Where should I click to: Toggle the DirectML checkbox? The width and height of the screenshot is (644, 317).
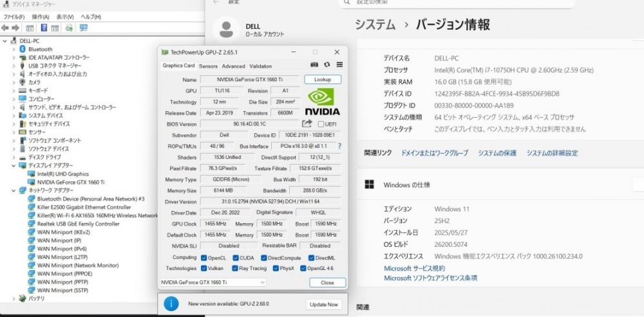[x=311, y=258]
